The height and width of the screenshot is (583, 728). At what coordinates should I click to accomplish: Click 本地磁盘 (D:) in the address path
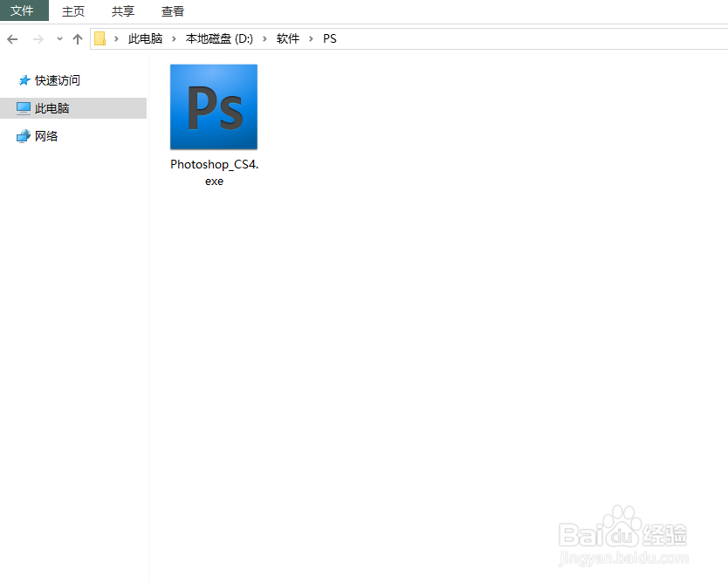(218, 38)
